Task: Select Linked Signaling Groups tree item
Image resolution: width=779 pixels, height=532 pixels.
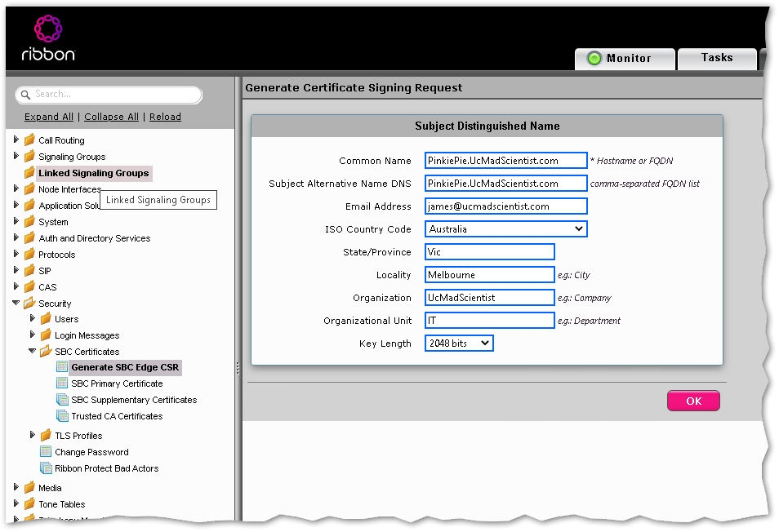Action: click(93, 173)
